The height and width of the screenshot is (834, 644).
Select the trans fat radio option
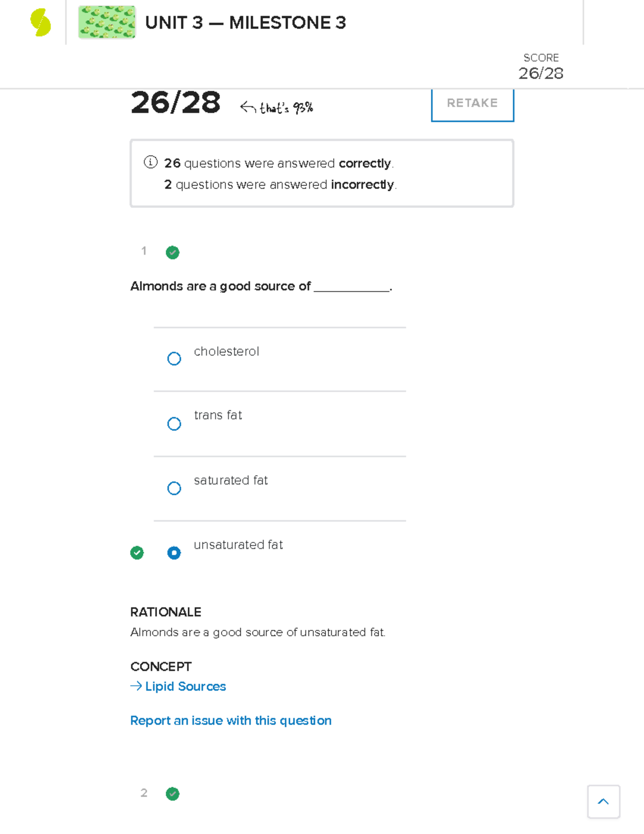[x=174, y=424]
